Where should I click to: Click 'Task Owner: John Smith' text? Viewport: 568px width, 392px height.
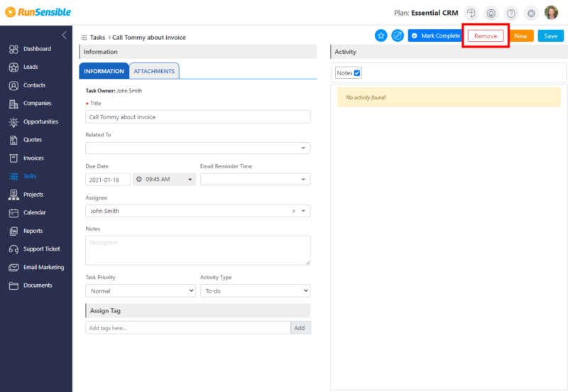[114, 91]
